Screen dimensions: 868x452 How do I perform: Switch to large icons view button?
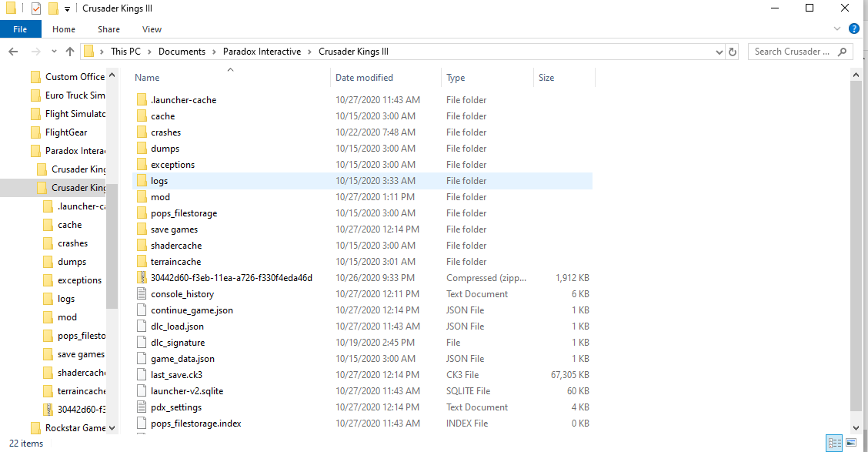pos(851,443)
